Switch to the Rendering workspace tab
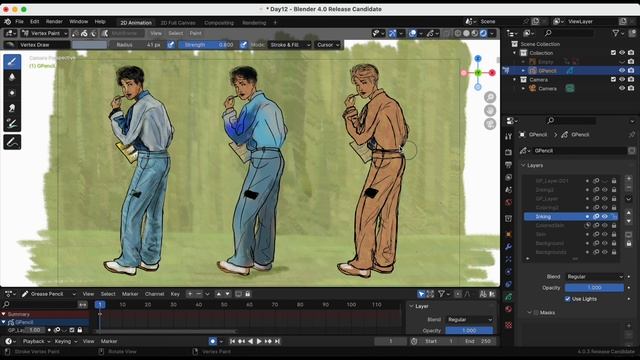Image resolution: width=640 pixels, height=360 pixels. pyautogui.click(x=254, y=23)
